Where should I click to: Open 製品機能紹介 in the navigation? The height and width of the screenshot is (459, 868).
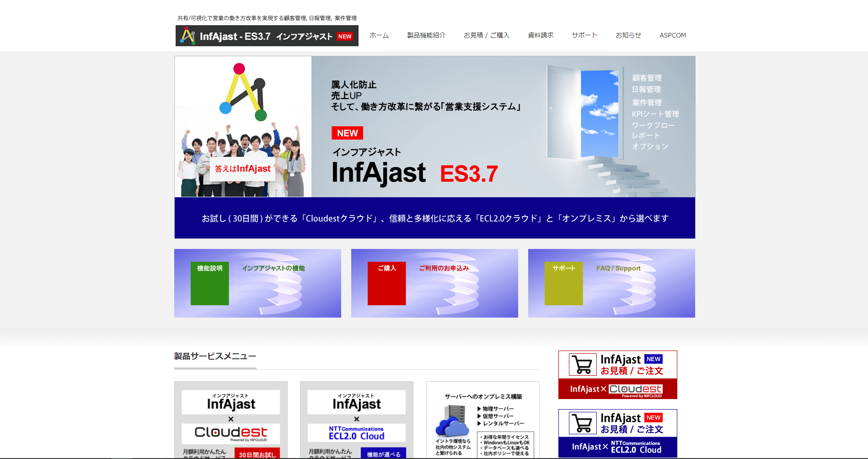click(426, 35)
